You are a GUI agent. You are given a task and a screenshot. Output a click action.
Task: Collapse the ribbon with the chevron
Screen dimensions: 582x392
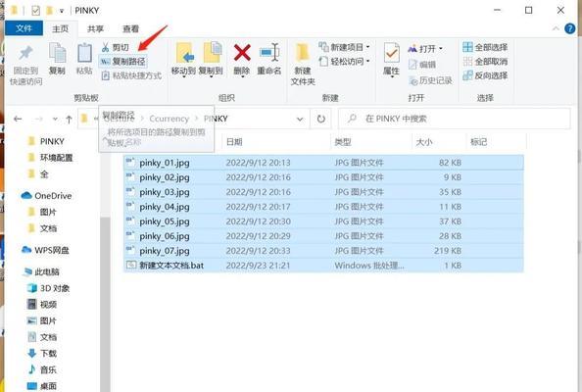(x=556, y=28)
